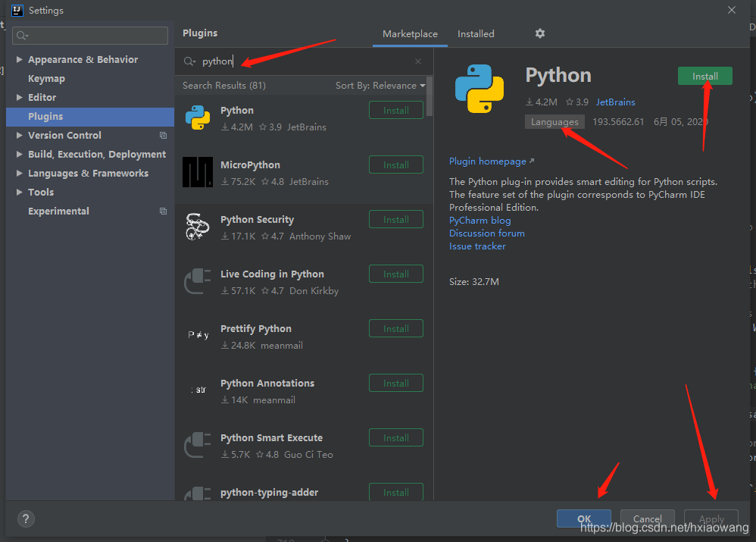Select the python-typing-adder result title
This screenshot has width=756, height=542.
[269, 492]
